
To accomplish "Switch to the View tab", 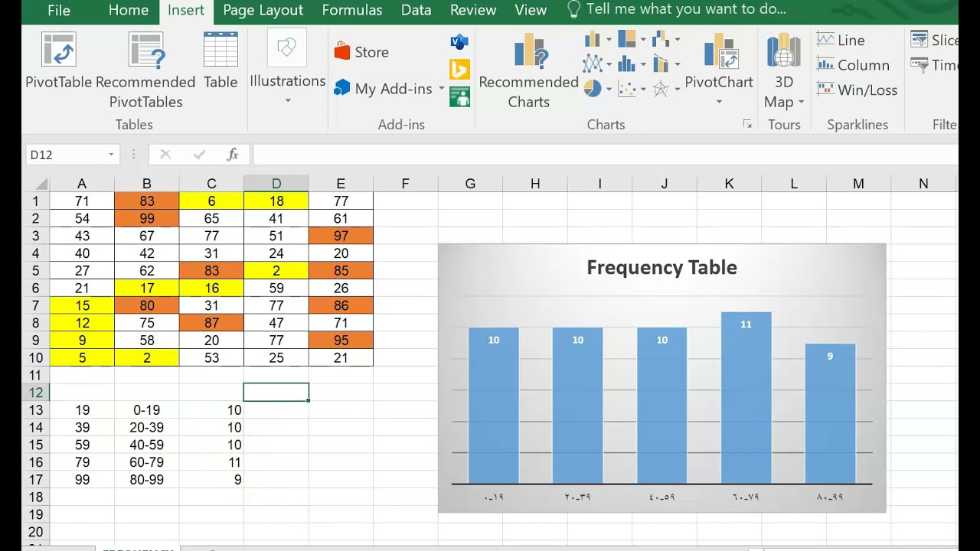I will (x=531, y=11).
